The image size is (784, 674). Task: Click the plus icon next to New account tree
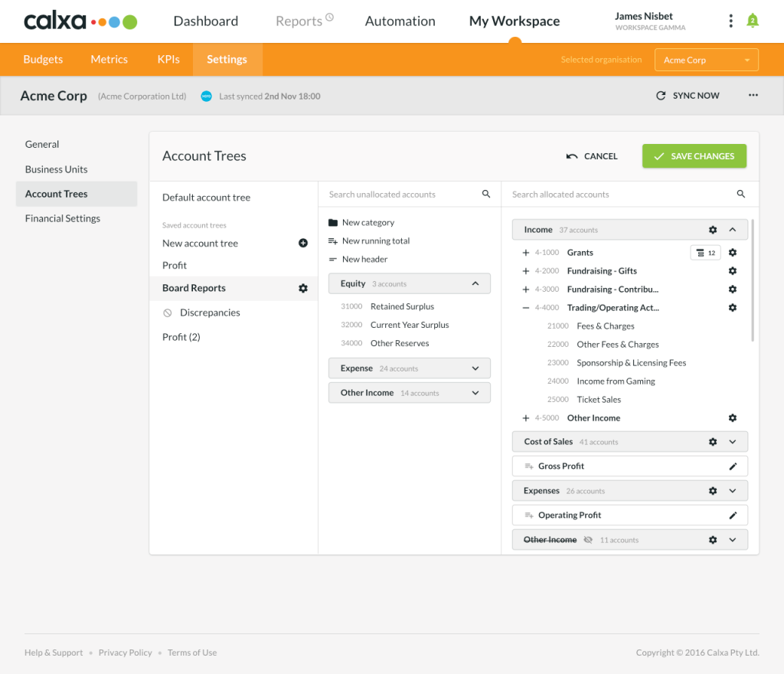(x=303, y=243)
